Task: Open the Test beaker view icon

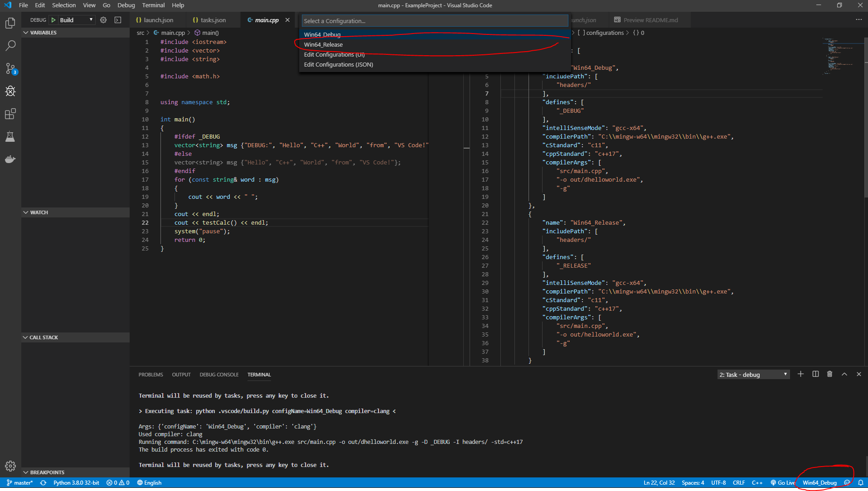Action: click(x=10, y=136)
